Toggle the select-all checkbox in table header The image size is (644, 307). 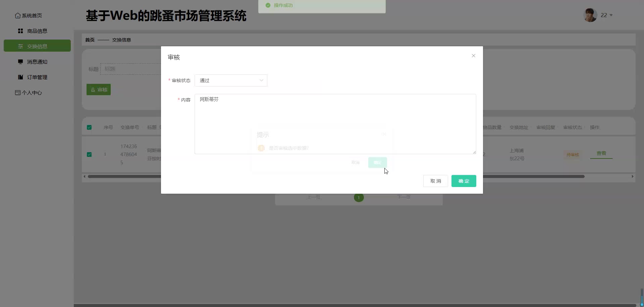coord(89,127)
